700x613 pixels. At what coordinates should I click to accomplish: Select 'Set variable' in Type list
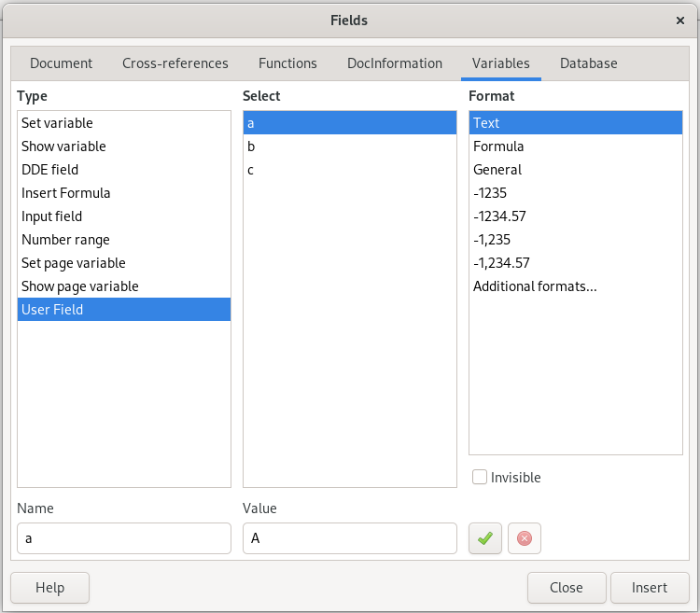coord(58,123)
